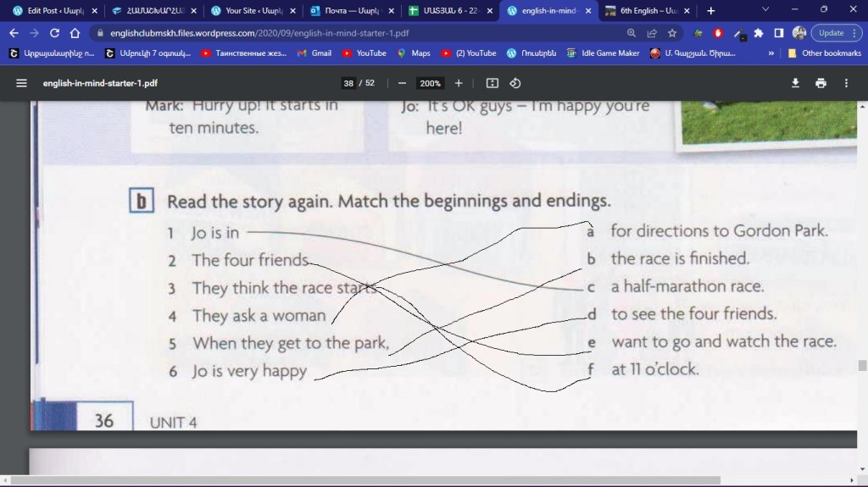
Task: Open the Idle Game Maker bookmark
Action: pos(603,53)
